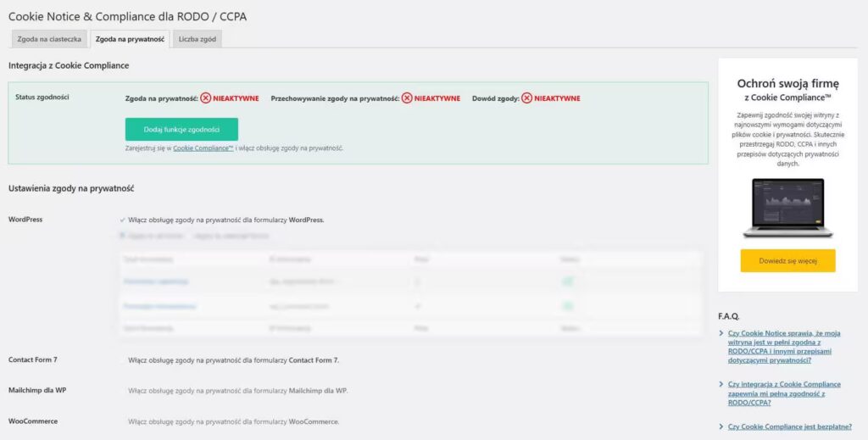
Task: Click red X icon next to Zgoda na prywatność status
Action: (206, 98)
